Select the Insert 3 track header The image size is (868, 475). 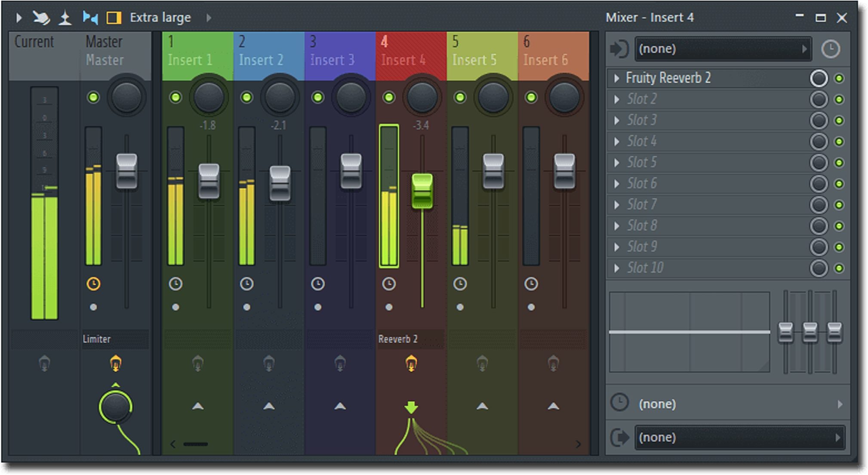[x=340, y=55]
